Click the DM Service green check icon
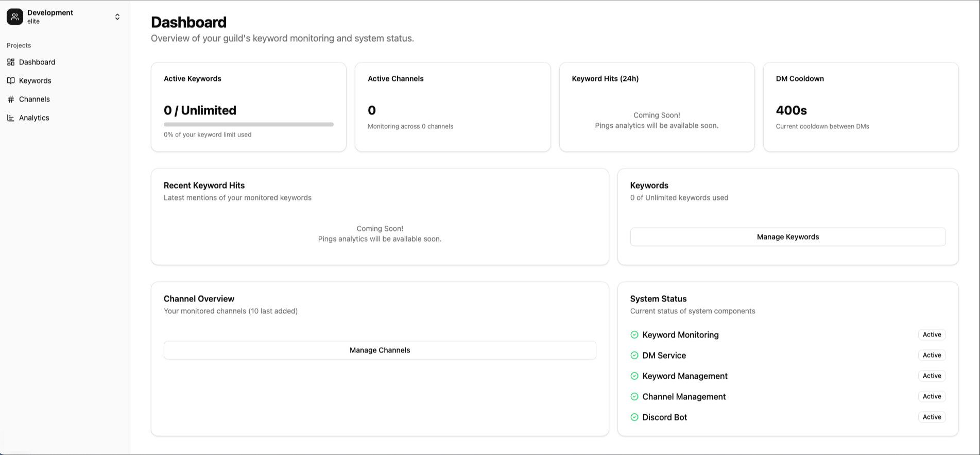The height and width of the screenshot is (455, 980). [634, 355]
